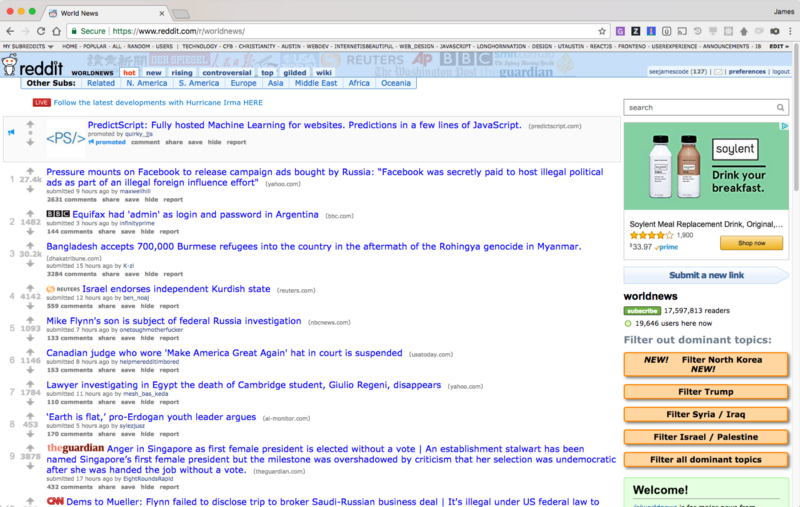This screenshot has width=800, height=507.
Task: Upvote the Mike Flynn's son post
Action: 30,320
